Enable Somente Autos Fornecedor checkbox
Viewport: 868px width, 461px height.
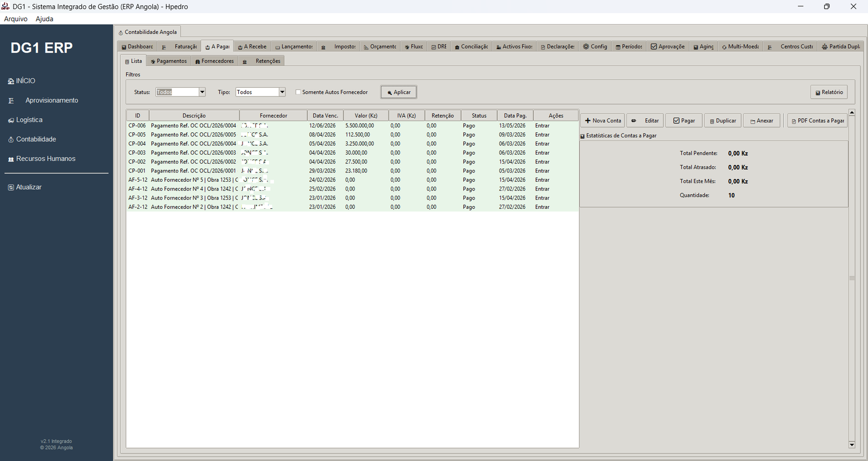pyautogui.click(x=298, y=92)
